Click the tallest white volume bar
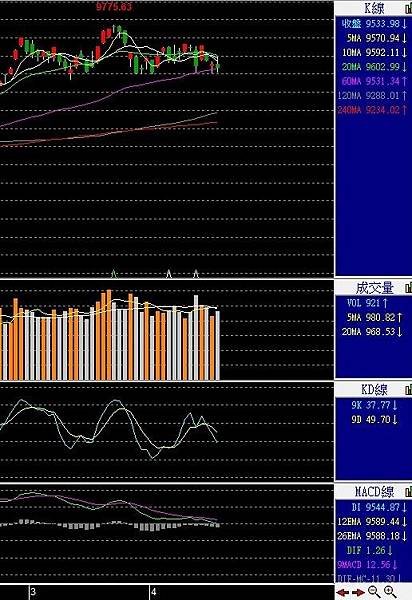Viewport: 412px width, 600px height. [196, 338]
